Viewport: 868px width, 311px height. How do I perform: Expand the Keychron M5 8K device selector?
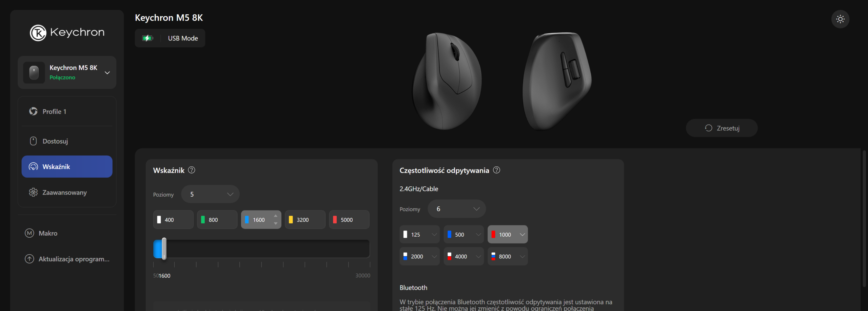click(x=67, y=73)
